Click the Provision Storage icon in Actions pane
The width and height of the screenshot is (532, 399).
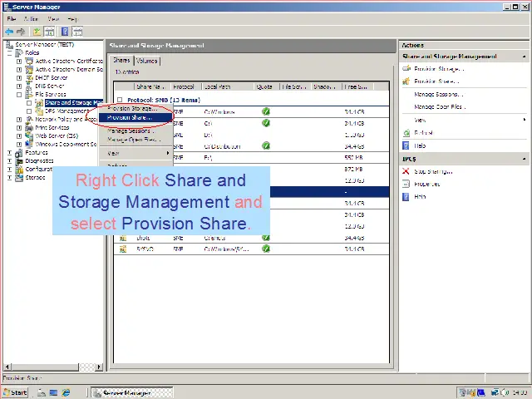pos(406,68)
